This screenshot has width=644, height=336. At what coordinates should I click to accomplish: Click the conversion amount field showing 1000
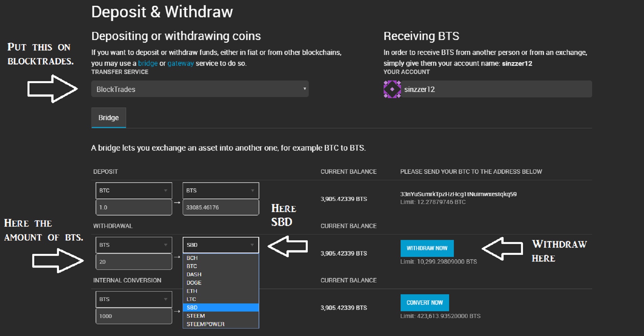pos(134,316)
